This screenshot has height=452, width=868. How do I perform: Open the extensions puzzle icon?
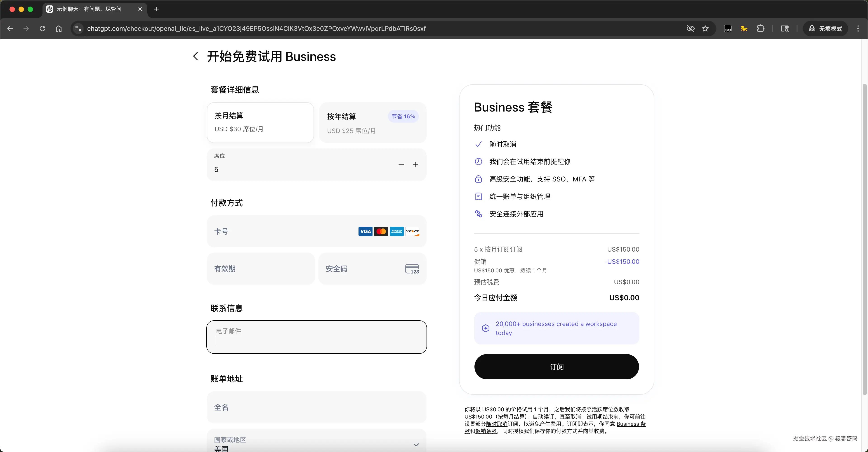[760, 29]
